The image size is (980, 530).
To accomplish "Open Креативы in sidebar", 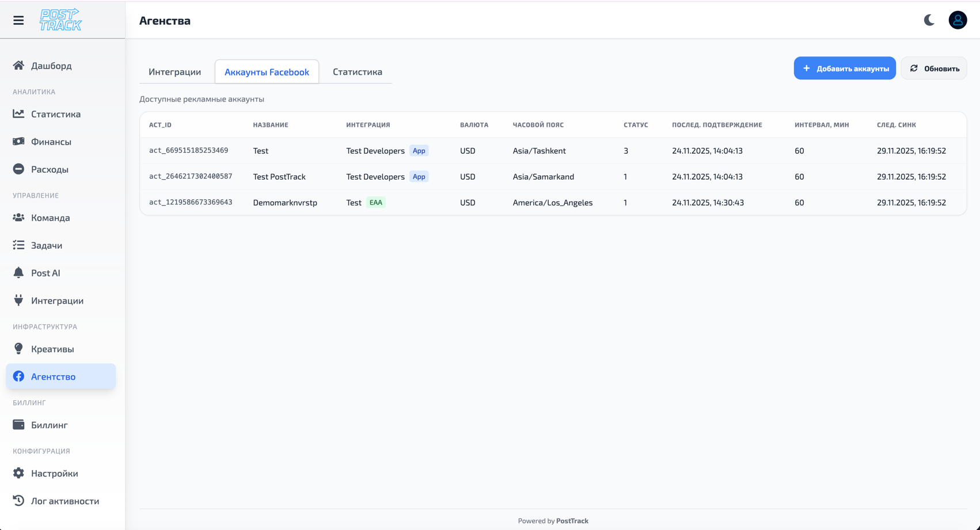I will pos(52,349).
